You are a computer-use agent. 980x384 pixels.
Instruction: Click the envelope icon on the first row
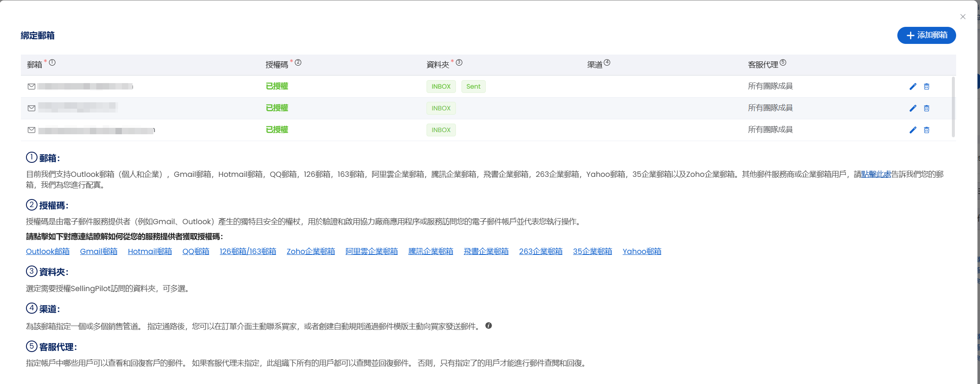click(31, 86)
